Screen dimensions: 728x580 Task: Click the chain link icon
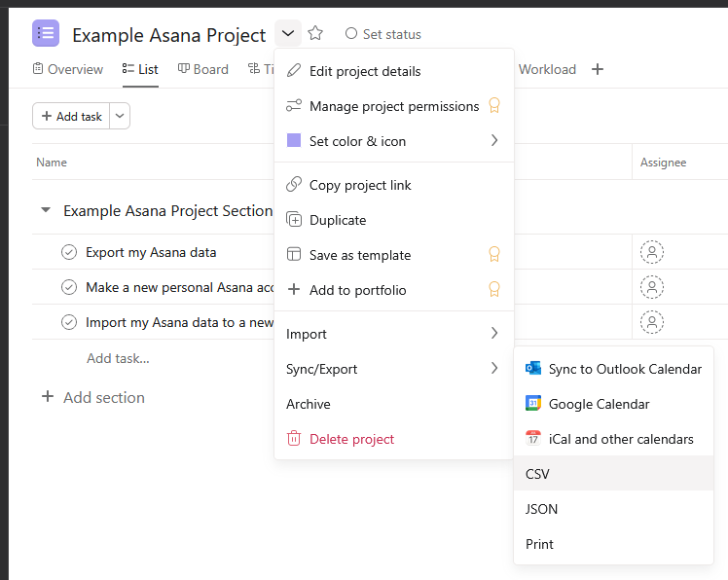294,184
